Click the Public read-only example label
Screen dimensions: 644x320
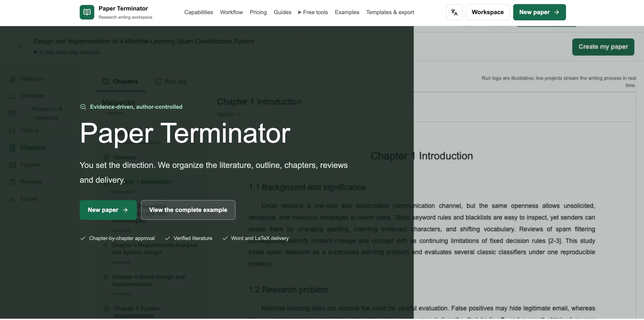(x=70, y=52)
